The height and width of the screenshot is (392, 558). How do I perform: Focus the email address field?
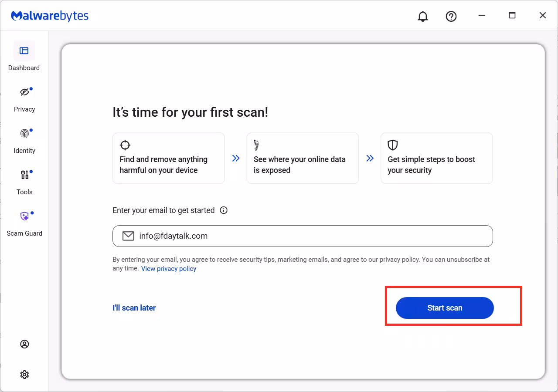303,236
